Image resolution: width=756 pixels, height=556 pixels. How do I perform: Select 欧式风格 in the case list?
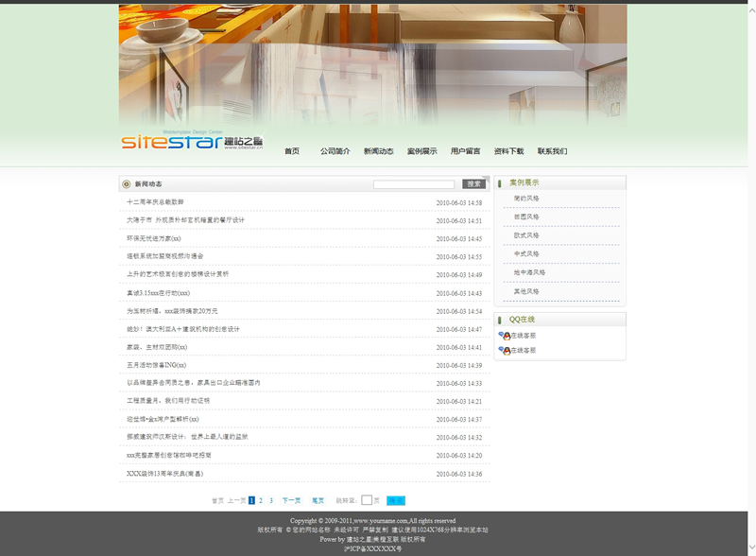point(526,235)
